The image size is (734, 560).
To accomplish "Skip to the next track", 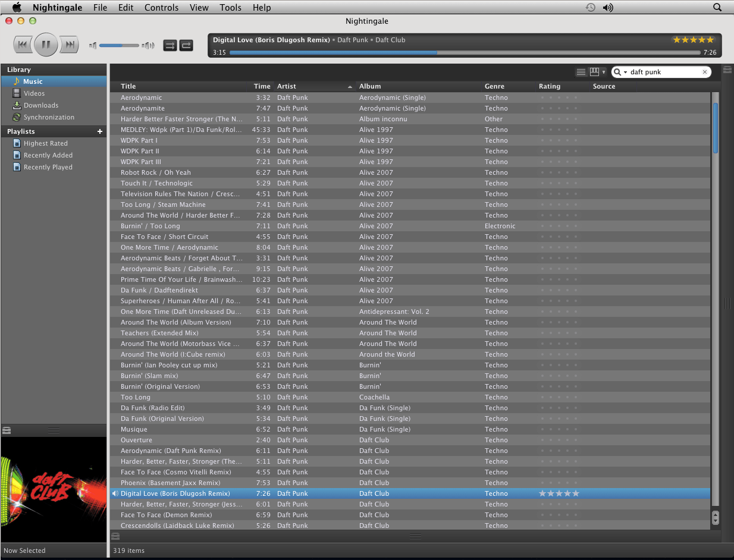I will point(70,45).
